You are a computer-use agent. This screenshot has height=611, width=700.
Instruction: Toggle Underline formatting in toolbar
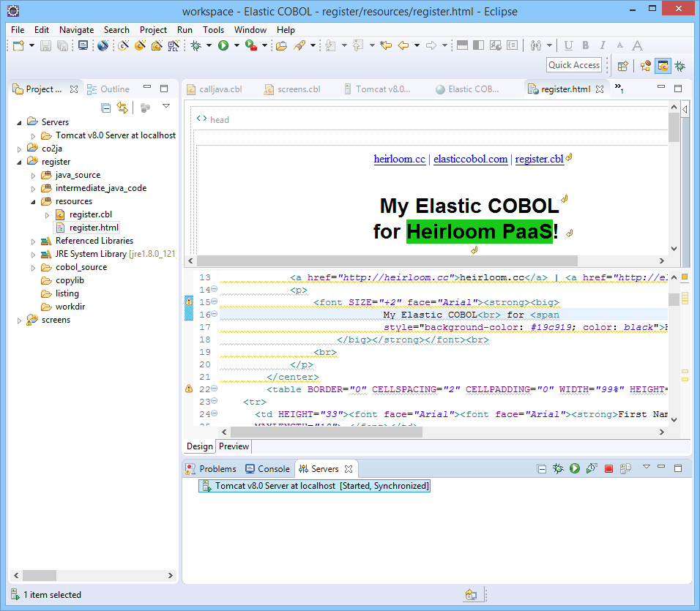(568, 45)
